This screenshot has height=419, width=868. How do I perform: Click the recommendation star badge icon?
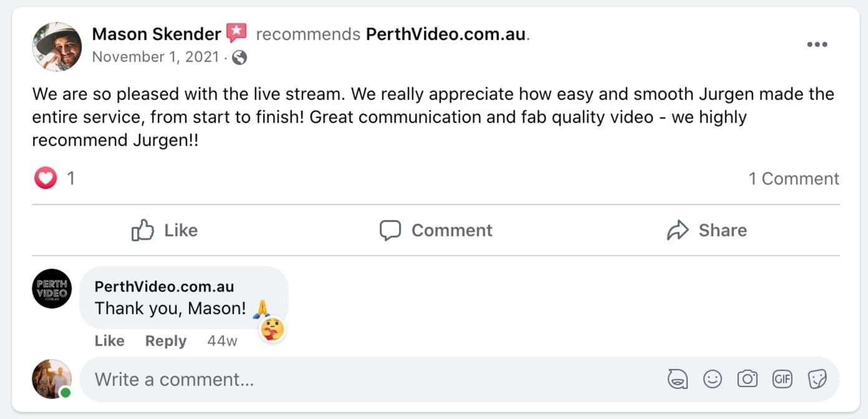pyautogui.click(x=236, y=32)
